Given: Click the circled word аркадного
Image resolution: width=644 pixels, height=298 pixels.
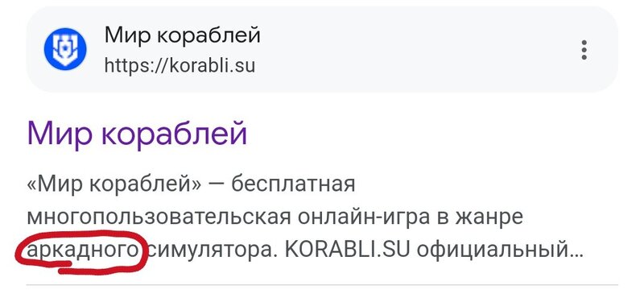Looking at the screenshot, I should 83,250.
